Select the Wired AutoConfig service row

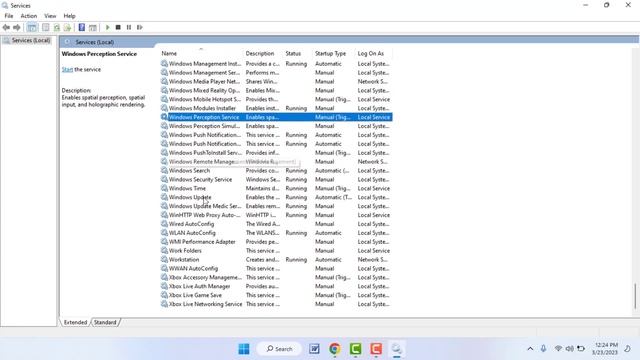tap(276, 224)
